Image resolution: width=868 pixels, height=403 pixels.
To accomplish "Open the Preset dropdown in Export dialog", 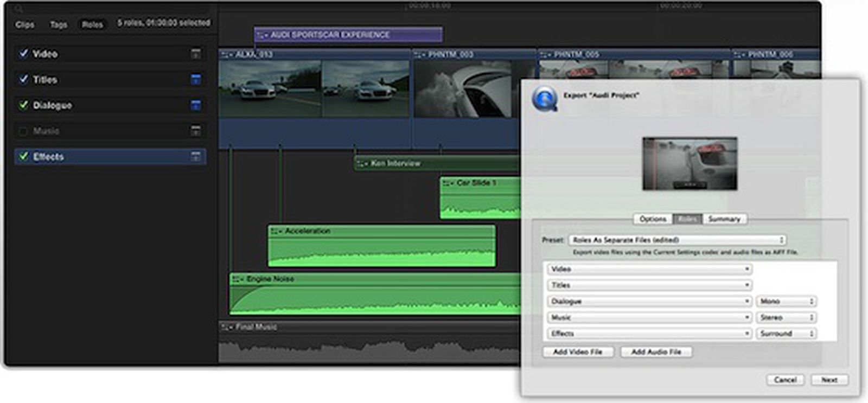I will click(x=677, y=240).
